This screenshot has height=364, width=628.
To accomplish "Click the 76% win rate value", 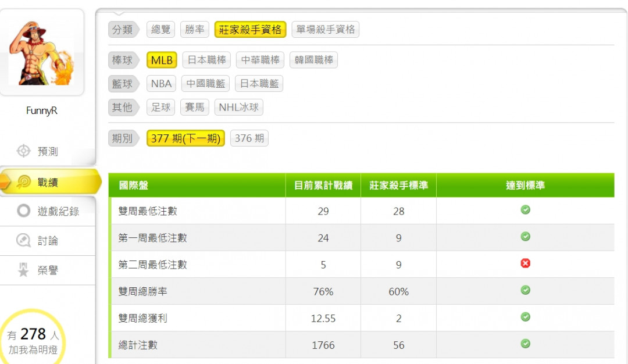I will click(323, 291).
